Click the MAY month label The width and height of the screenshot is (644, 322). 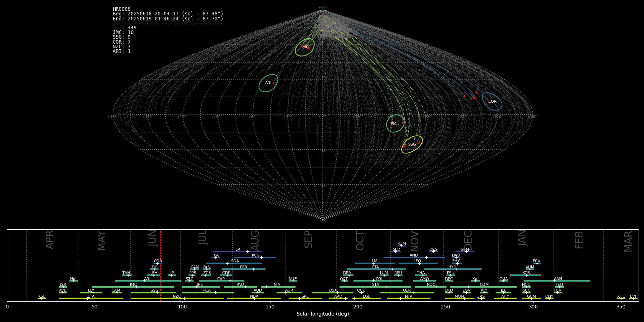[102, 241]
